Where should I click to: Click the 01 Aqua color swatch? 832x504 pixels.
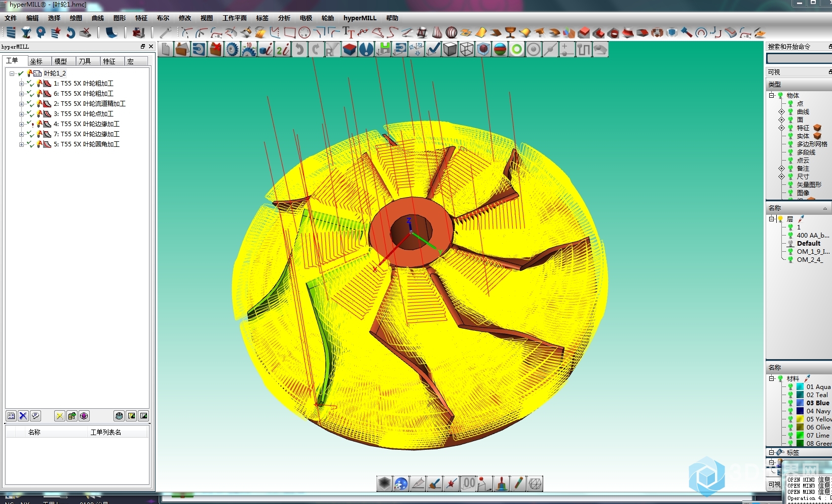pos(800,386)
